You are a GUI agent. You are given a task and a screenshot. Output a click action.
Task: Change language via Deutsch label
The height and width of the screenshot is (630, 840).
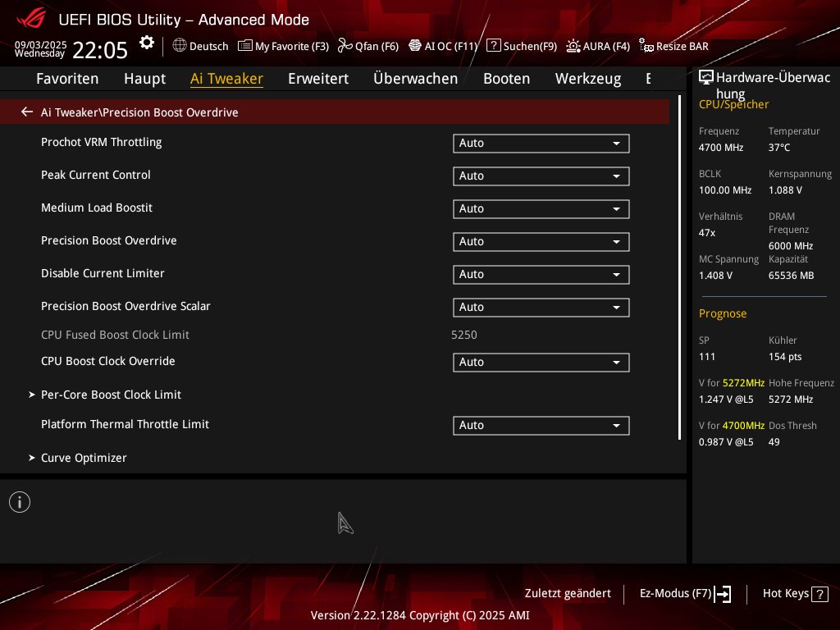coord(209,46)
